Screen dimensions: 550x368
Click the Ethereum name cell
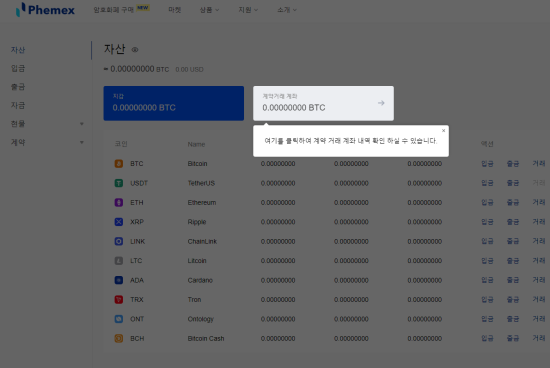click(202, 202)
